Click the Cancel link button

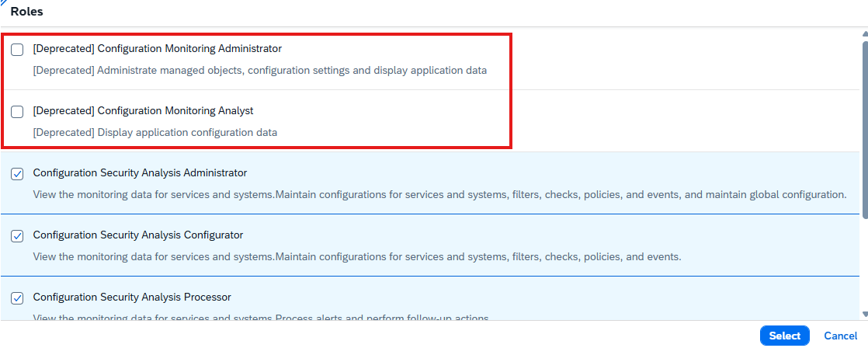tap(840, 336)
